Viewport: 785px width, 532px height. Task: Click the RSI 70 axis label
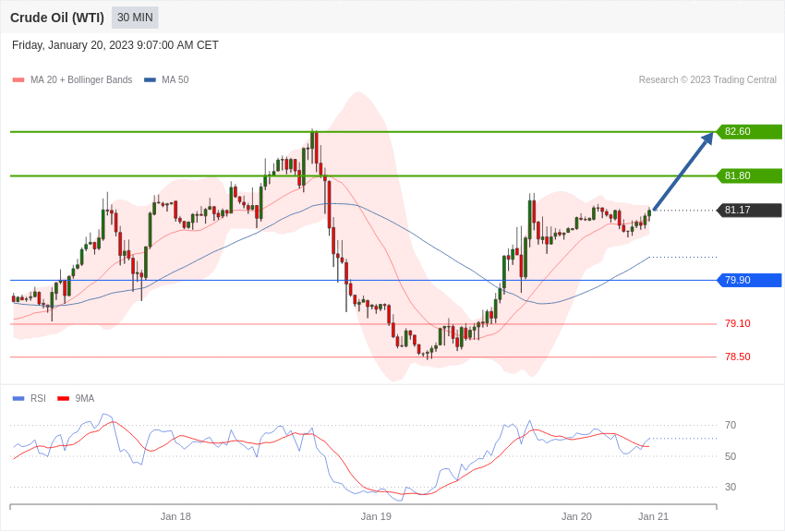tap(731, 426)
